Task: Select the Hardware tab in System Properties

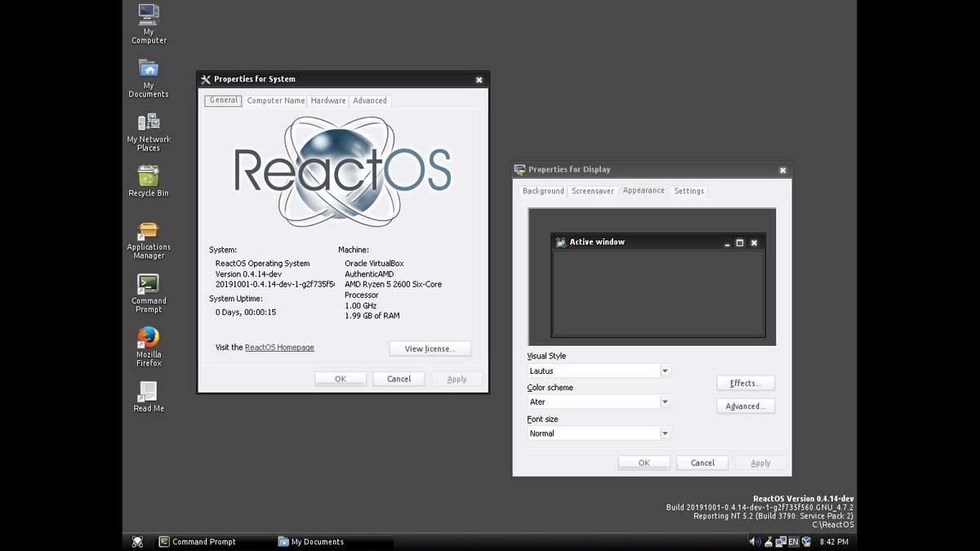Action: 327,100
